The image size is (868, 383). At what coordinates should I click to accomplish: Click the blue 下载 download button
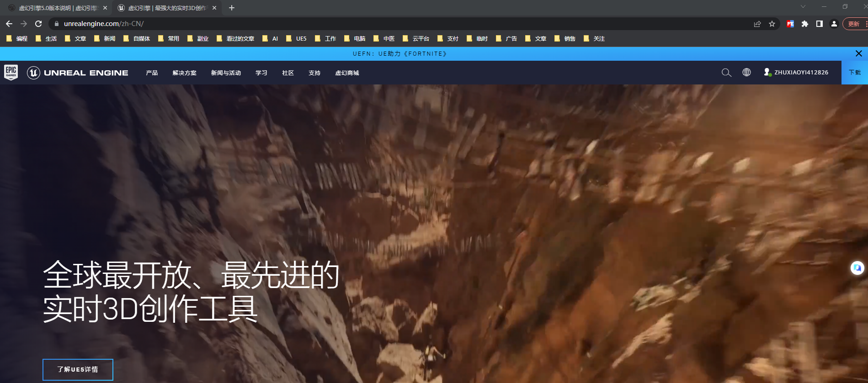855,73
